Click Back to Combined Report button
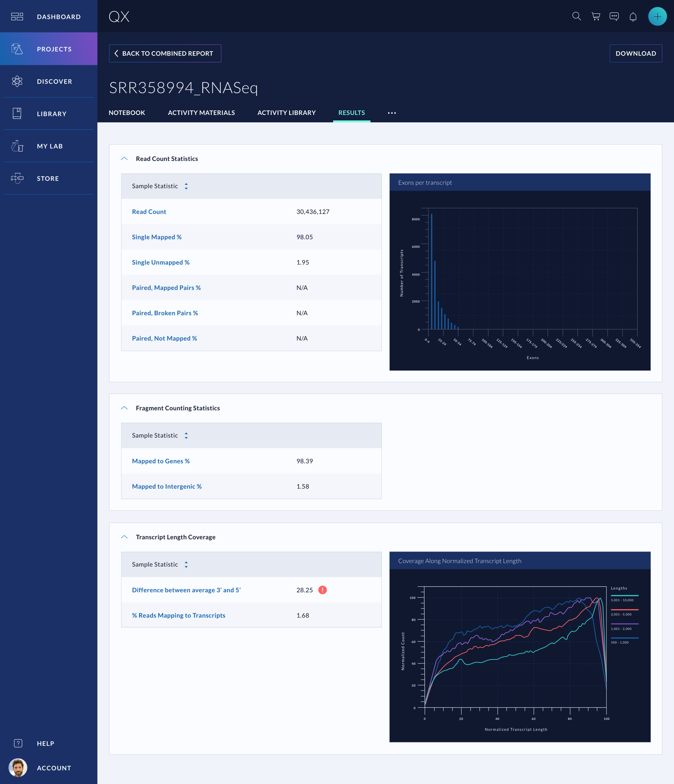Viewport: 674px width, 784px height. click(x=165, y=53)
